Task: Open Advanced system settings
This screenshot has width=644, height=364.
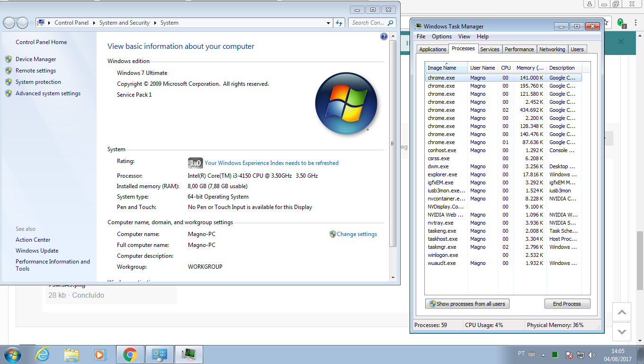Action: pyautogui.click(x=48, y=93)
